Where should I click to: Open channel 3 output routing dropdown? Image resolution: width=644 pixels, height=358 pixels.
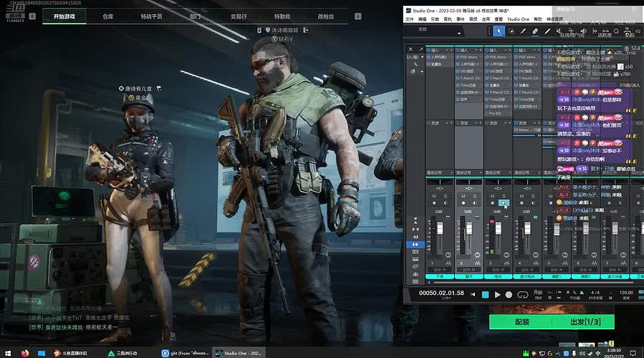pos(498,173)
